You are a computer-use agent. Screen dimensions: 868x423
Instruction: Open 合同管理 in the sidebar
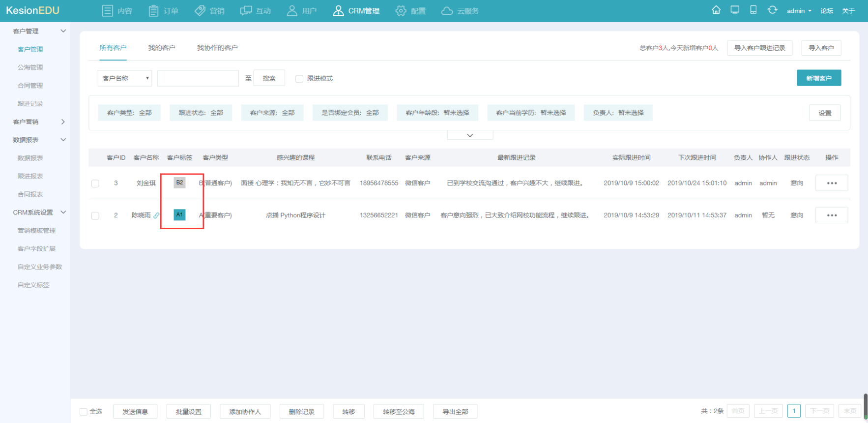(x=30, y=86)
